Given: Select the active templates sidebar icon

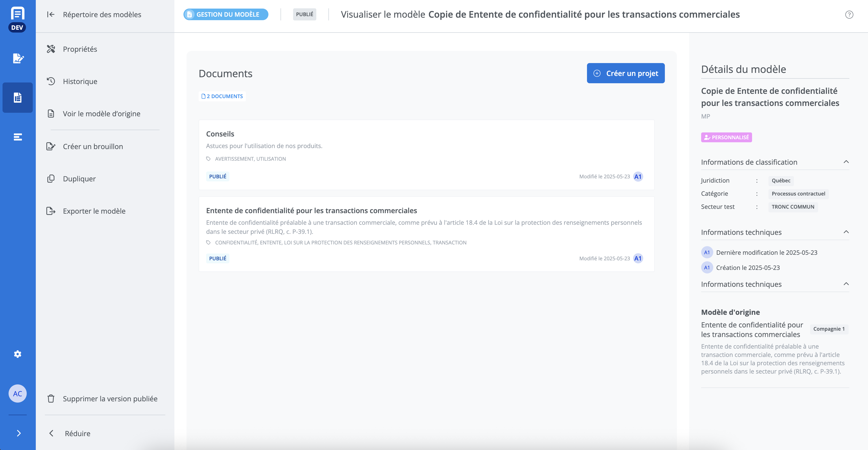Looking at the screenshot, I should pyautogui.click(x=18, y=97).
